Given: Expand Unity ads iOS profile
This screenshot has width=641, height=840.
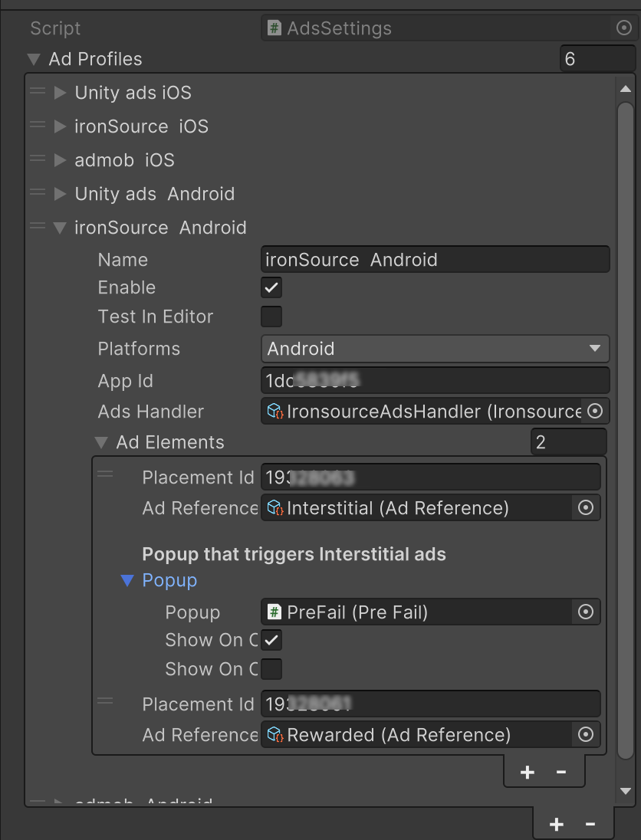Looking at the screenshot, I should point(61,93).
